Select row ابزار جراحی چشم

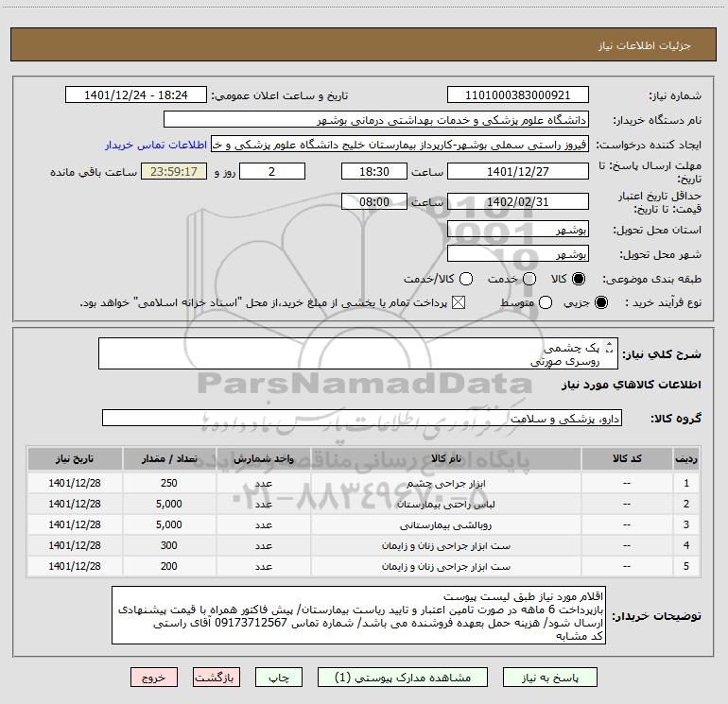click(x=364, y=483)
